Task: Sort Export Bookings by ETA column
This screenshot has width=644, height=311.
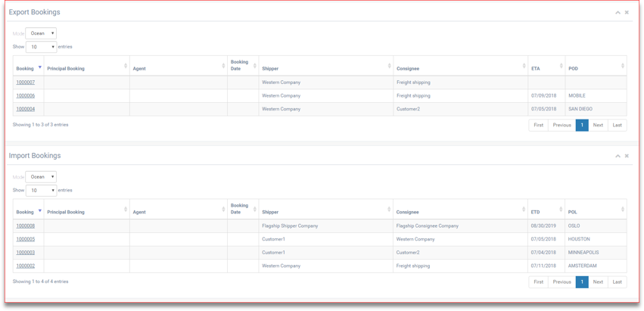Action: pyautogui.click(x=546, y=66)
